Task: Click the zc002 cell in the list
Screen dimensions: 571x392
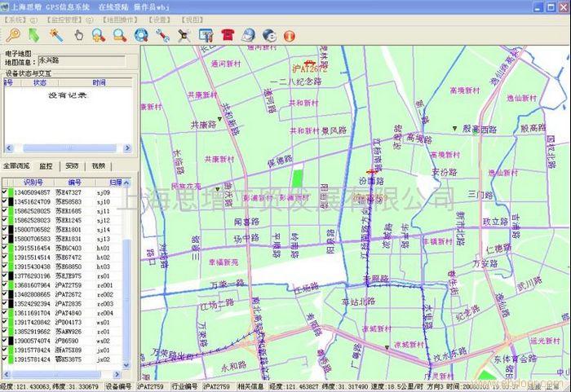Action: (x=105, y=294)
